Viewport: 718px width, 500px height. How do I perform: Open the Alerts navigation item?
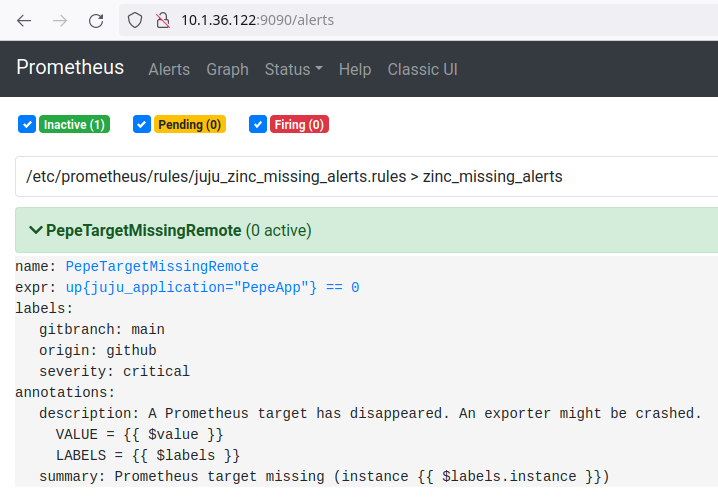click(169, 69)
